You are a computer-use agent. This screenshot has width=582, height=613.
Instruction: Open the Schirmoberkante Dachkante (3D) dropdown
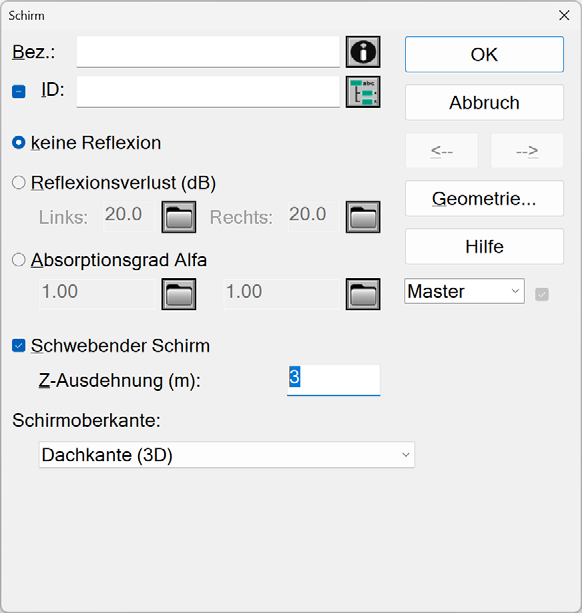pos(227,455)
